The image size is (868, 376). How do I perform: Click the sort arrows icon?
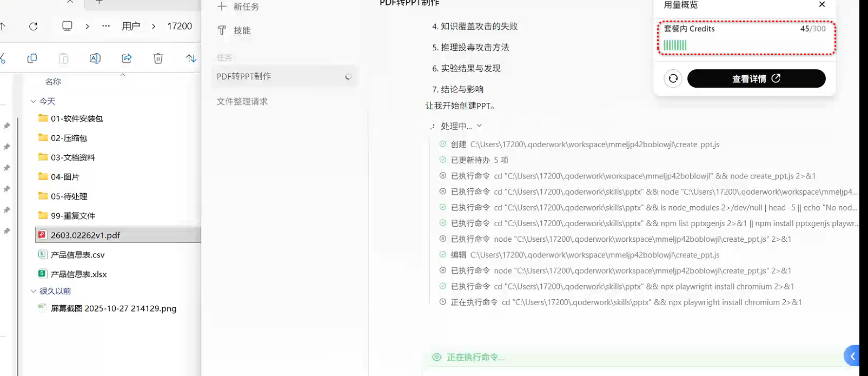[x=191, y=58]
